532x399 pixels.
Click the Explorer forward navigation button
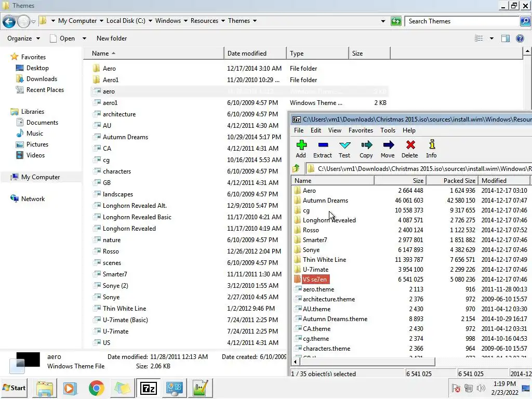coord(23,22)
